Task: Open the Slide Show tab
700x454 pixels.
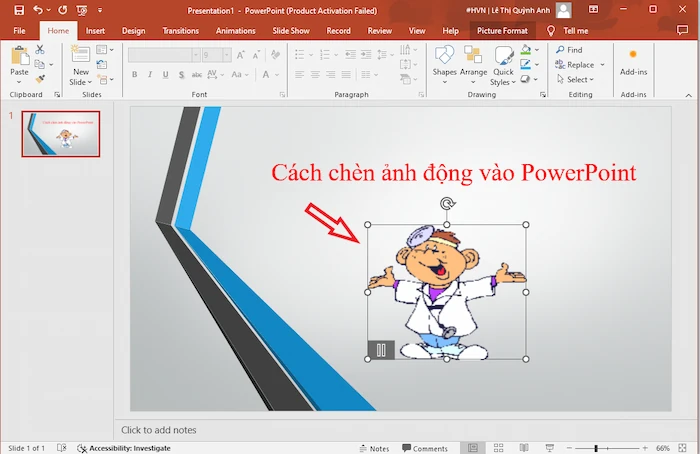Action: pyautogui.click(x=291, y=31)
